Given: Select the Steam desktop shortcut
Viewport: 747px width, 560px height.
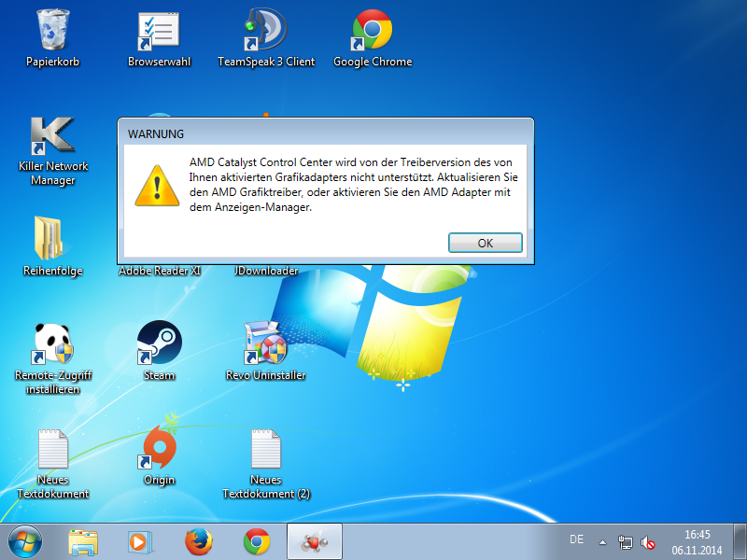Looking at the screenshot, I should pos(159,343).
